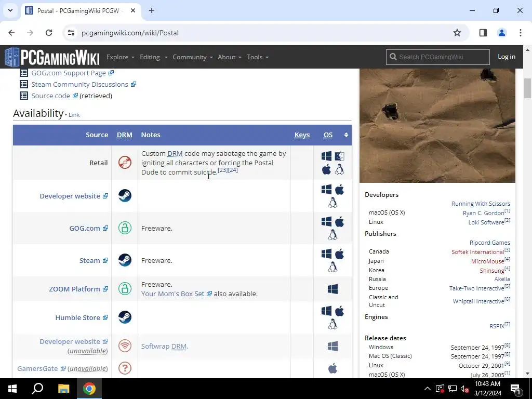532x399 pixels.
Task: Show hidden system tray icons
Action: [428, 389]
